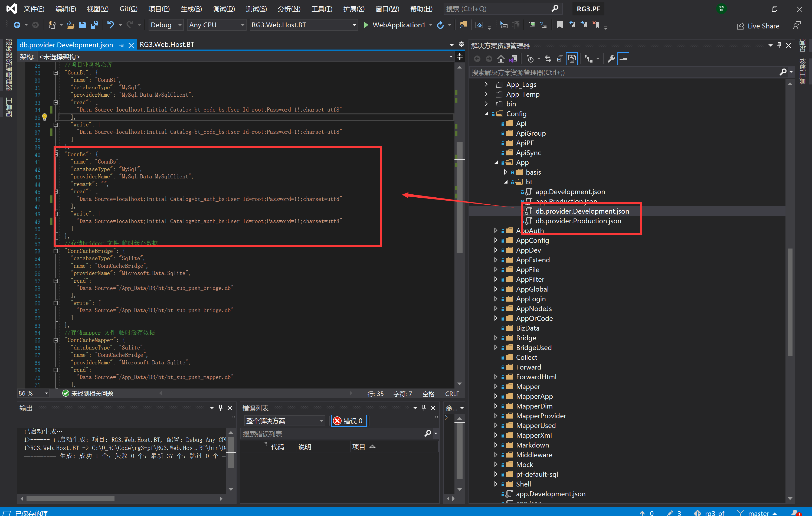Click the 搜索 (Ctrl+Q) search box

point(503,9)
